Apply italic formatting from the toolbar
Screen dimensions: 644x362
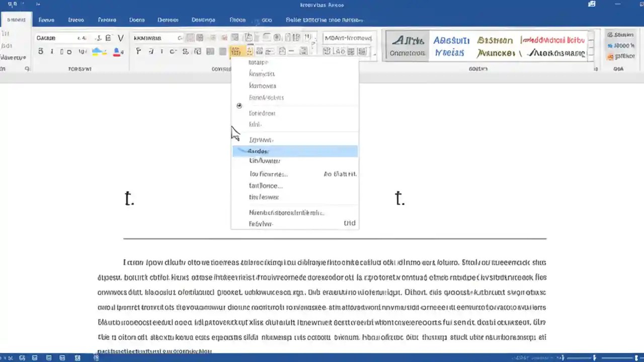point(52,51)
